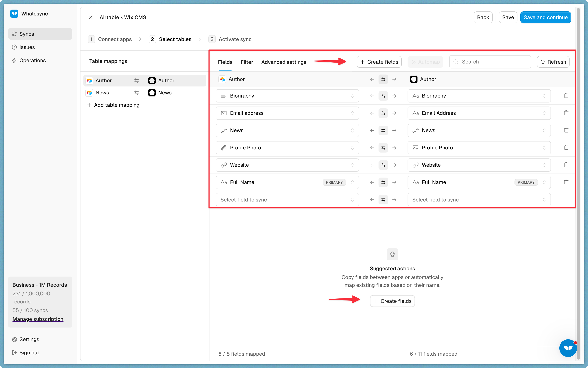Click the Save button
Screen dimensions: 588x368
point(508,17)
